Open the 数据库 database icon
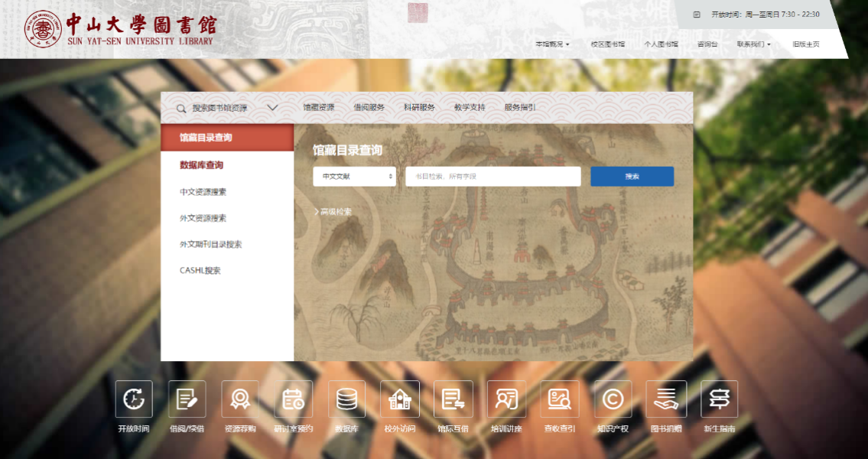This screenshot has height=459, width=868. [346, 399]
